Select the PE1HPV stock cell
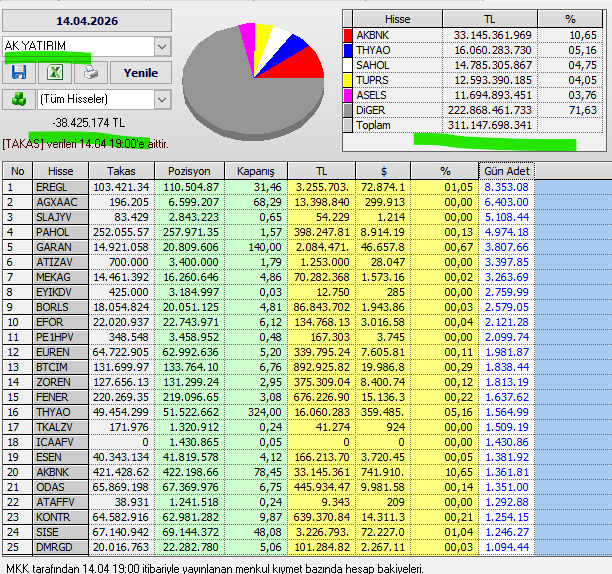The height and width of the screenshot is (574, 612). coord(60,337)
